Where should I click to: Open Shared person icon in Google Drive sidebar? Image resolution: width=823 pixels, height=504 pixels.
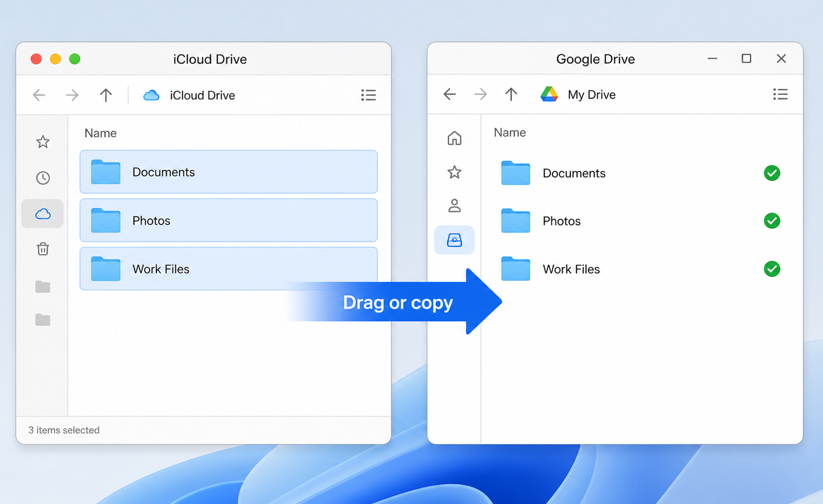(x=454, y=206)
